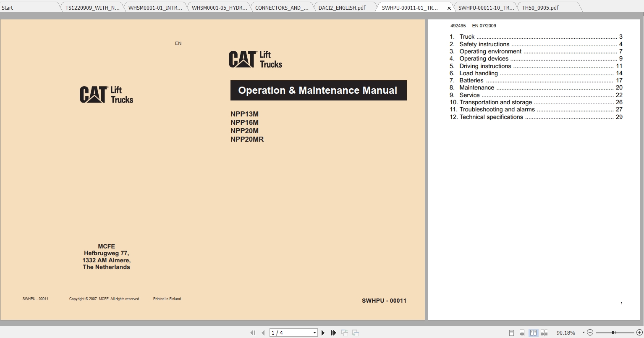The image size is (644, 338).
Task: Click the zoom out minus button
Action: point(590,333)
